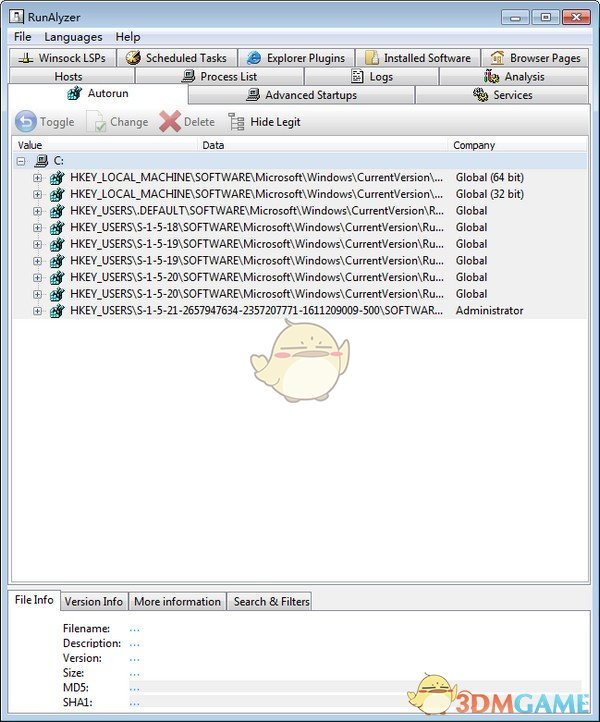This screenshot has width=600, height=722.
Task: Click the red X Delete icon
Action: [x=170, y=122]
